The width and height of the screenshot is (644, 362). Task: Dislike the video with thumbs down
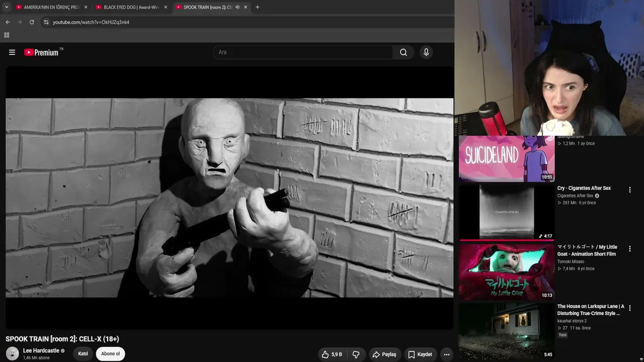pyautogui.click(x=356, y=354)
